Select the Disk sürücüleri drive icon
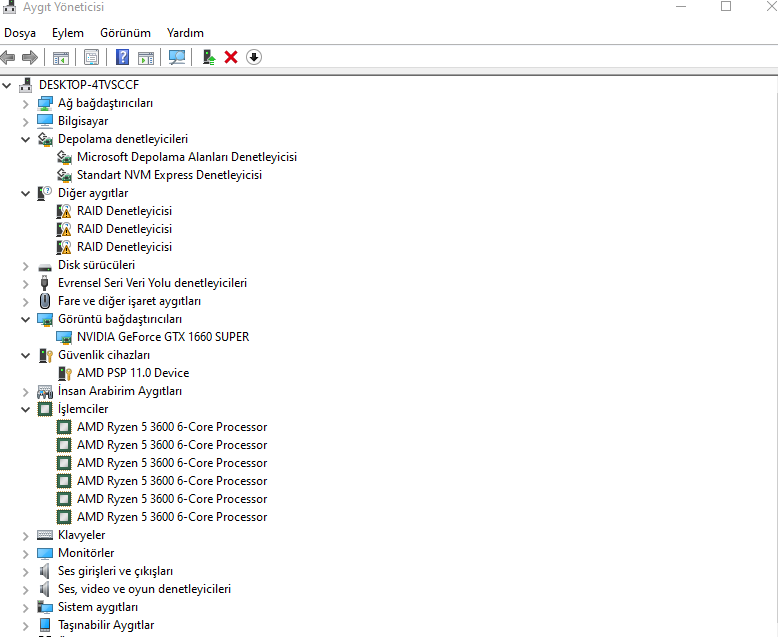 tap(45, 266)
